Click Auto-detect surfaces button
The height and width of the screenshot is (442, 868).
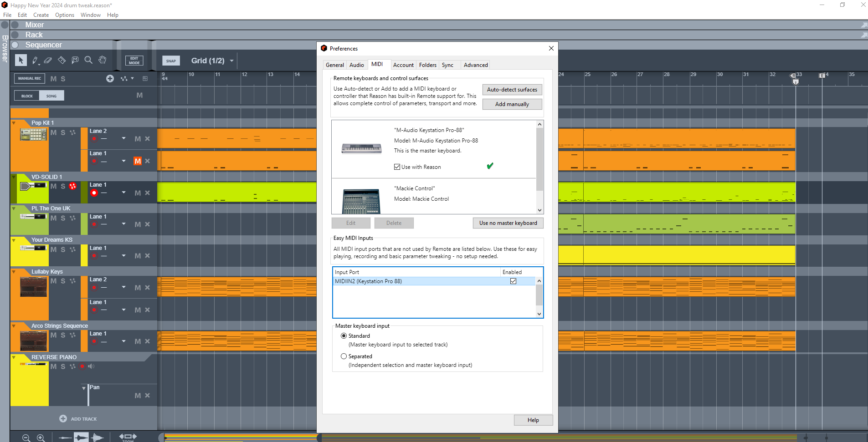(x=512, y=90)
